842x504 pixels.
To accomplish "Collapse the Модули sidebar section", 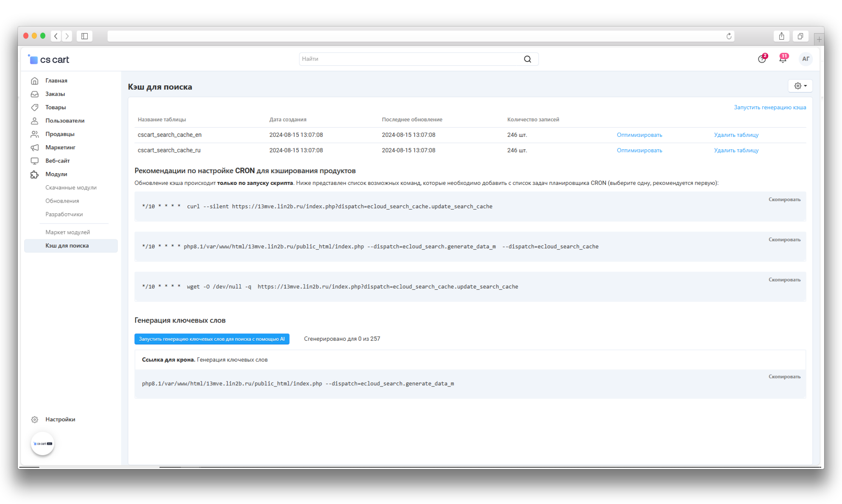I will [x=56, y=174].
